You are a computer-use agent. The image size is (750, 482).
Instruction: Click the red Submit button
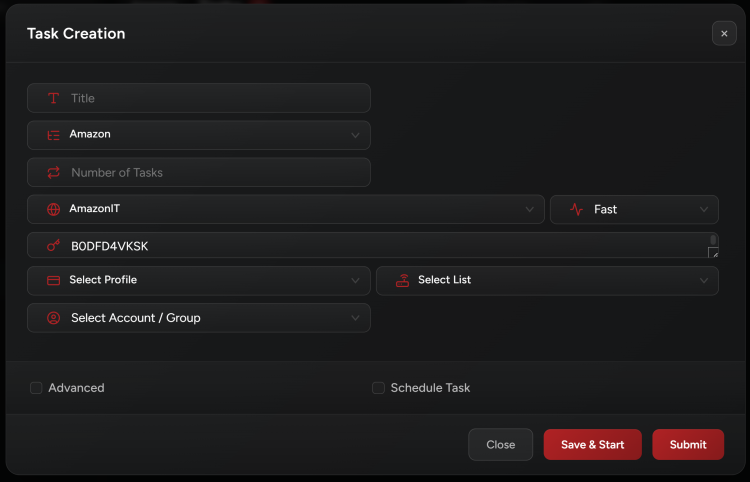pos(688,445)
